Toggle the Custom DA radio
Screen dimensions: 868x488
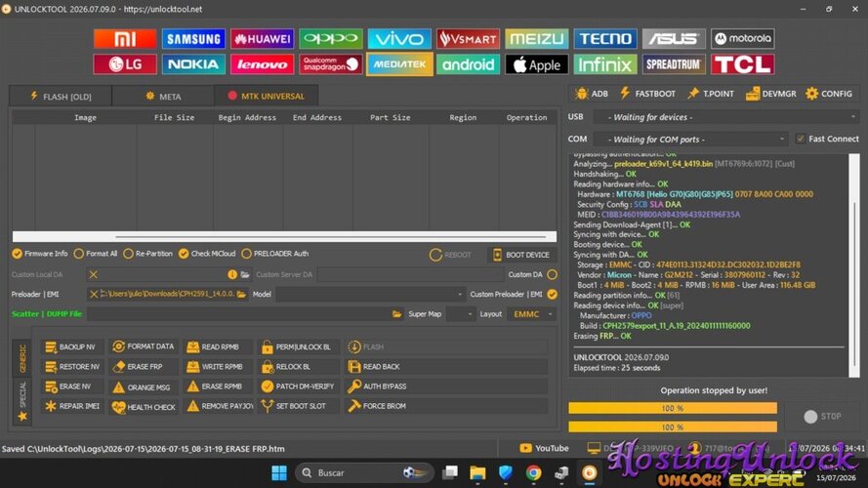[x=552, y=274]
